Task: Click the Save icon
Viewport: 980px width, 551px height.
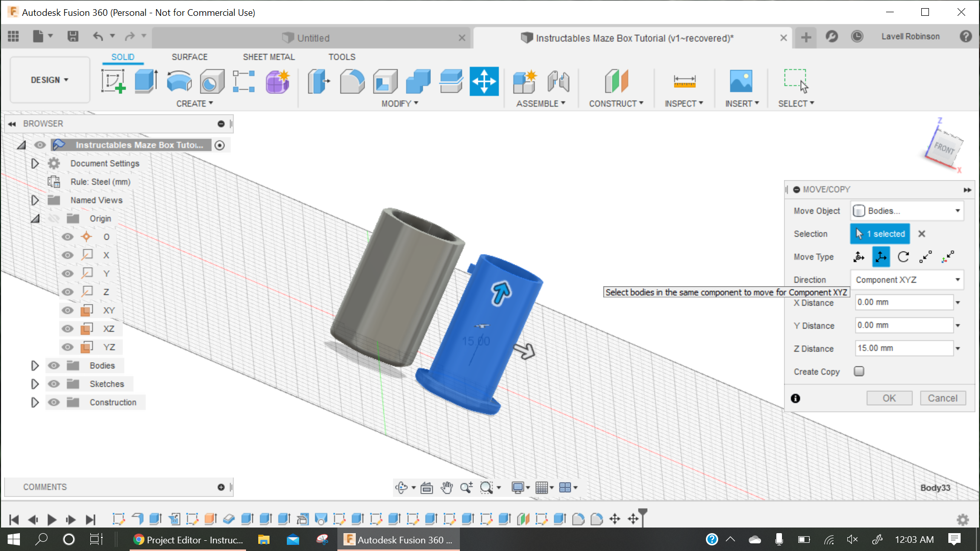Action: (x=73, y=36)
